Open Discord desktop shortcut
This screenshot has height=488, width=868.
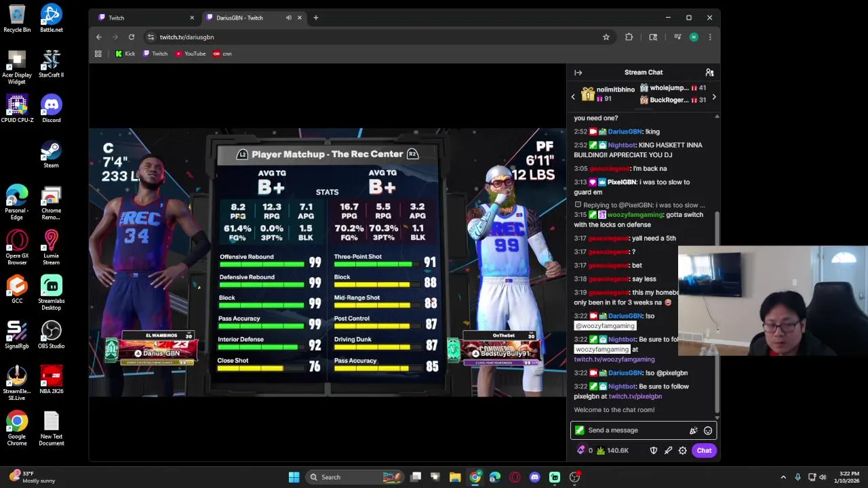coord(52,109)
